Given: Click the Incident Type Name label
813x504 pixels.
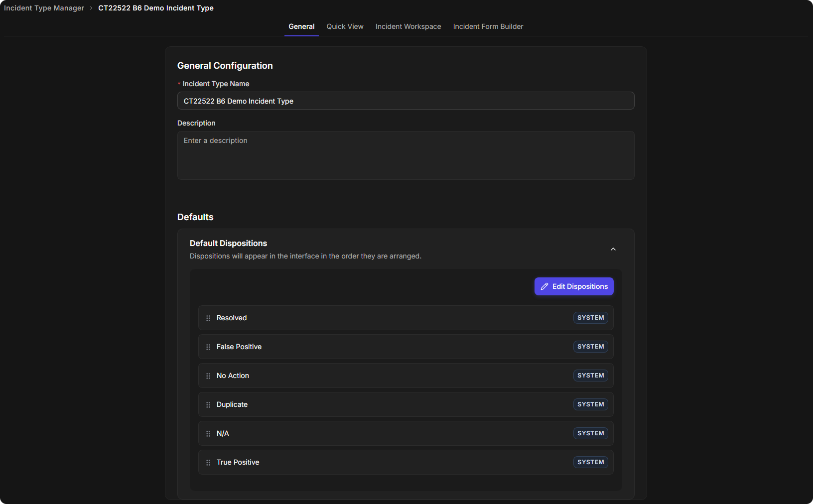Looking at the screenshot, I should pos(216,84).
